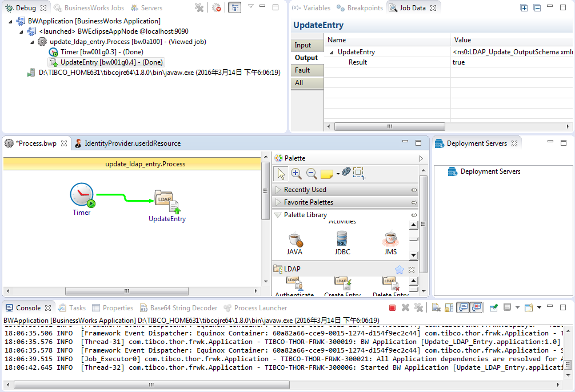This screenshot has height=392, width=575.
Task: Click the Zoom Out magnifier in Palette
Action: 312,173
